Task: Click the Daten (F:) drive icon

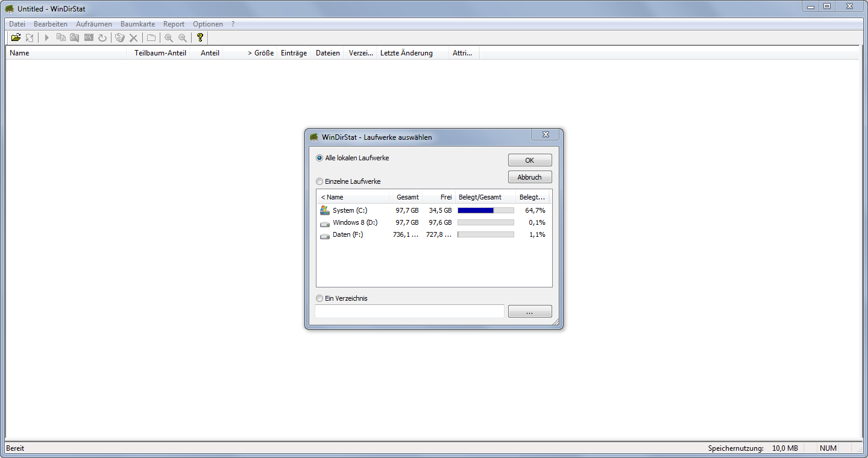Action: [x=325, y=235]
